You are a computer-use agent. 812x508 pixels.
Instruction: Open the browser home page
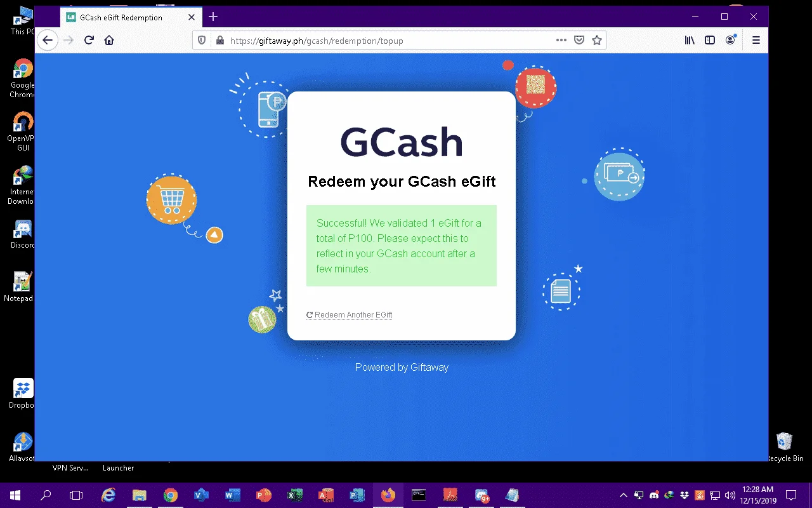(x=109, y=40)
